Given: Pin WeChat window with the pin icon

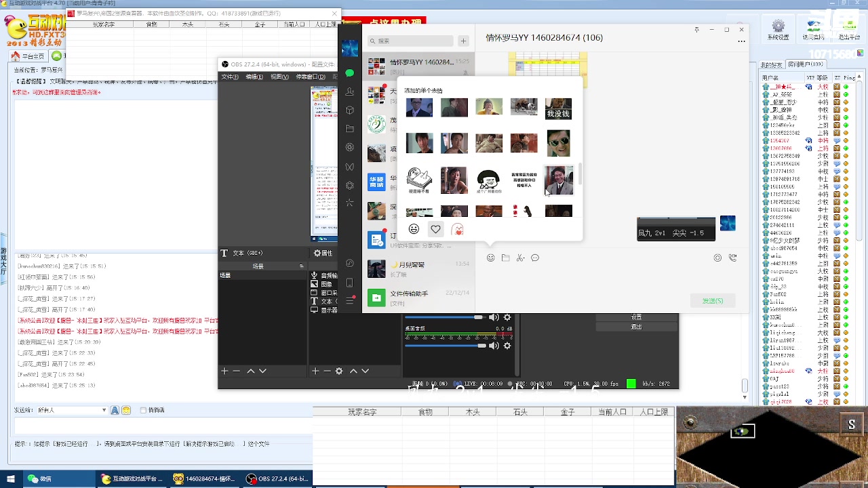Looking at the screenshot, I should pyautogui.click(x=697, y=30).
